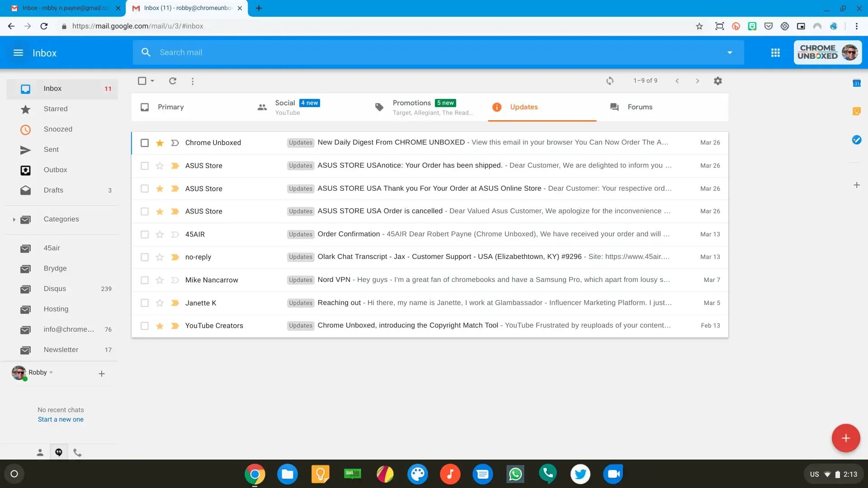Open more actions three-dot menu
Viewport: 868px width, 488px height.
[193, 81]
